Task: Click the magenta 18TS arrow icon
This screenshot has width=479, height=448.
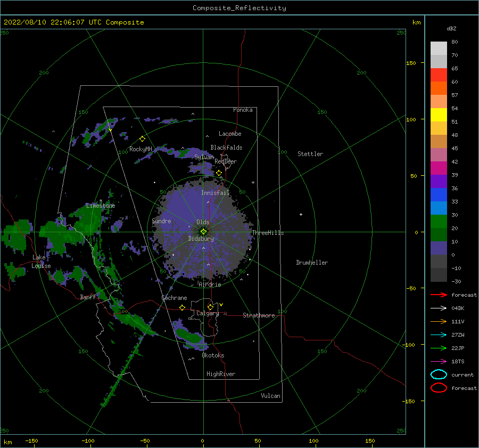Action: pyautogui.click(x=439, y=362)
